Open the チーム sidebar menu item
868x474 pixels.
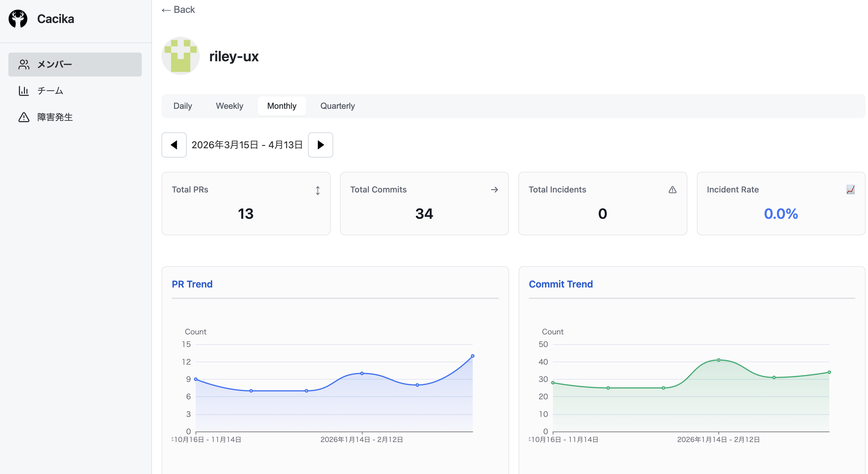(x=50, y=91)
